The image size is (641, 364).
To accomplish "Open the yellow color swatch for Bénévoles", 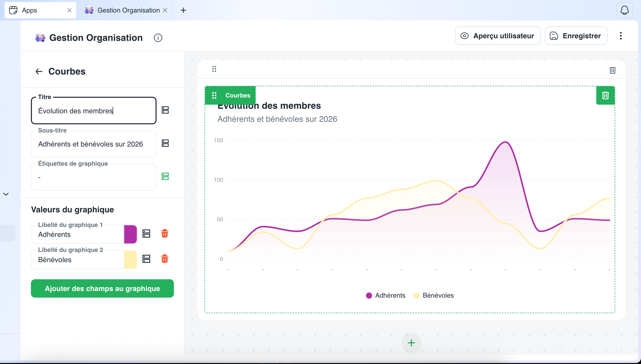I will click(x=130, y=259).
